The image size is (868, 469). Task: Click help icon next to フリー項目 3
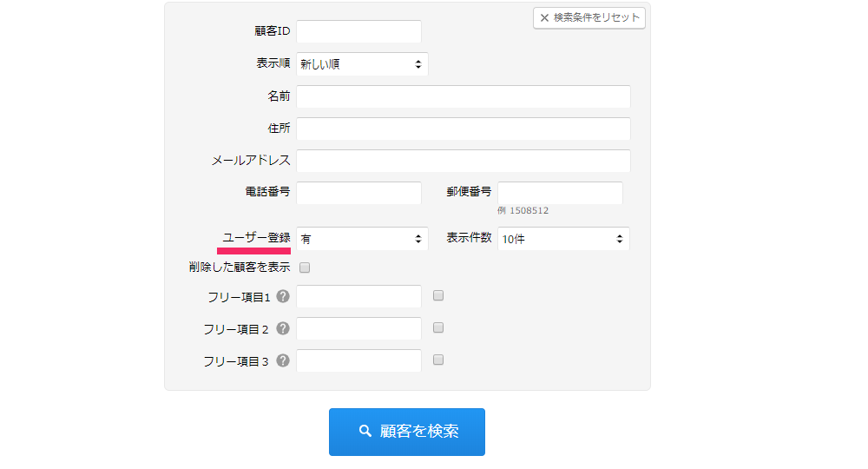pyautogui.click(x=283, y=361)
